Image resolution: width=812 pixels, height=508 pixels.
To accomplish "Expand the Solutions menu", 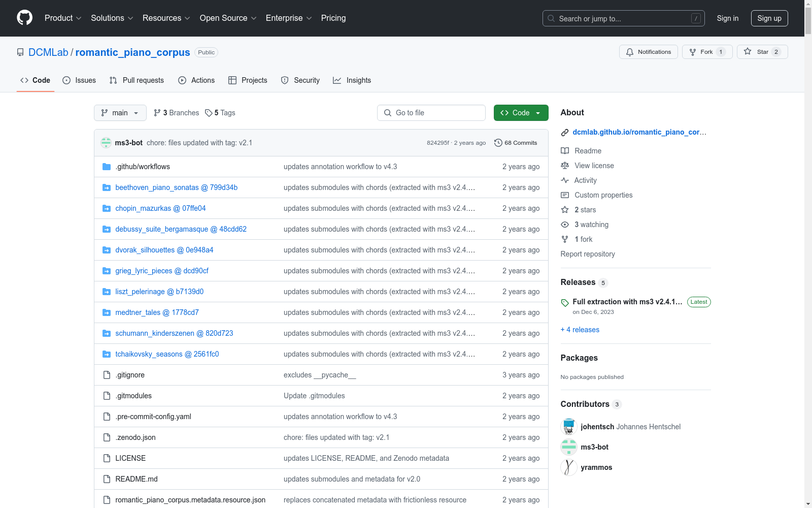I will click(x=112, y=18).
